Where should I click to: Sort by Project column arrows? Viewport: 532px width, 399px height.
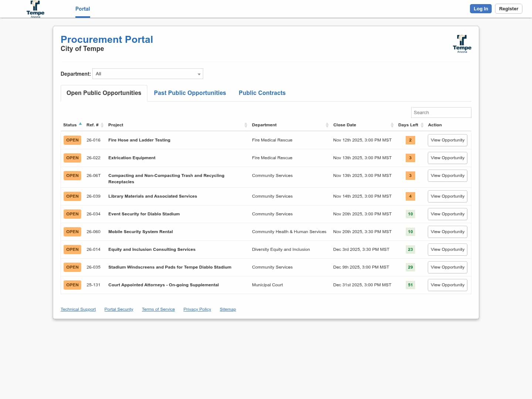246,125
